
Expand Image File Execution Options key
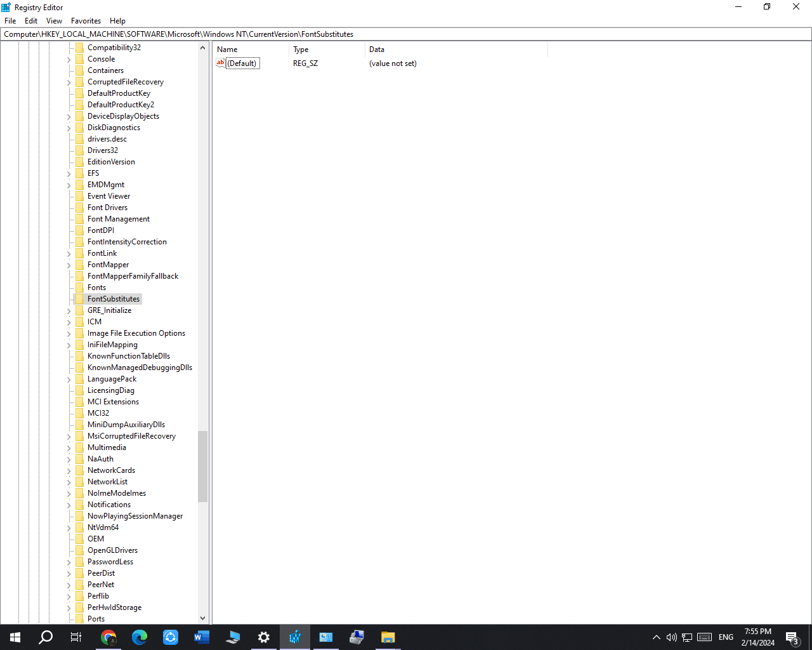(x=69, y=334)
